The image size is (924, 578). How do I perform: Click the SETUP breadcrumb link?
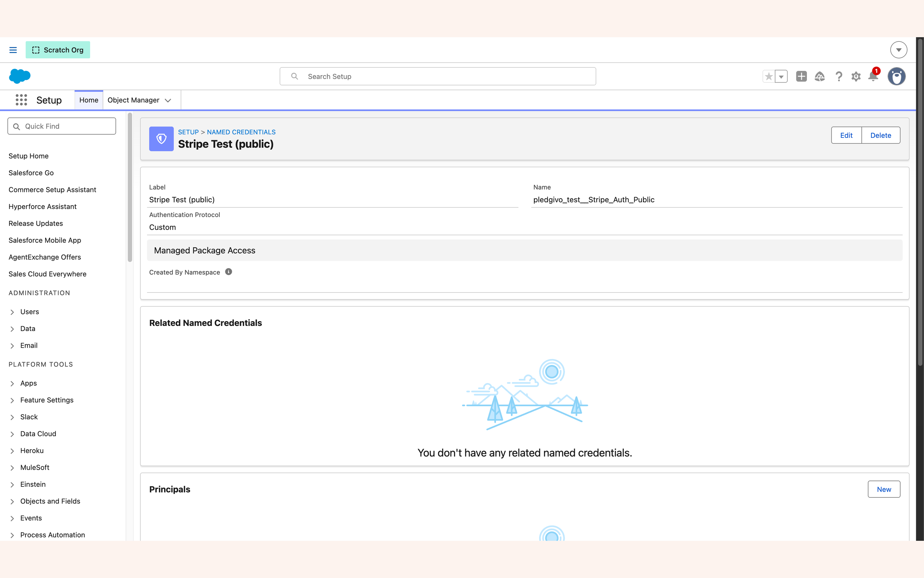[x=188, y=132]
